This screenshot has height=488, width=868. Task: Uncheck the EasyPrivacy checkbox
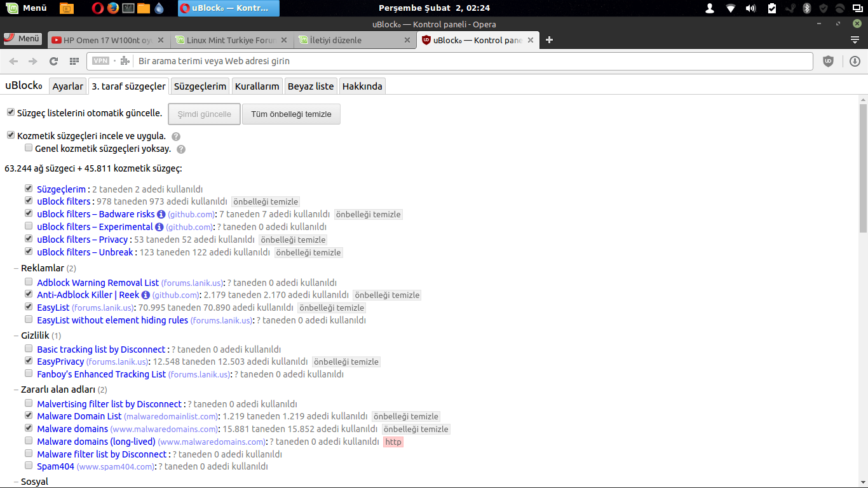coord(28,361)
